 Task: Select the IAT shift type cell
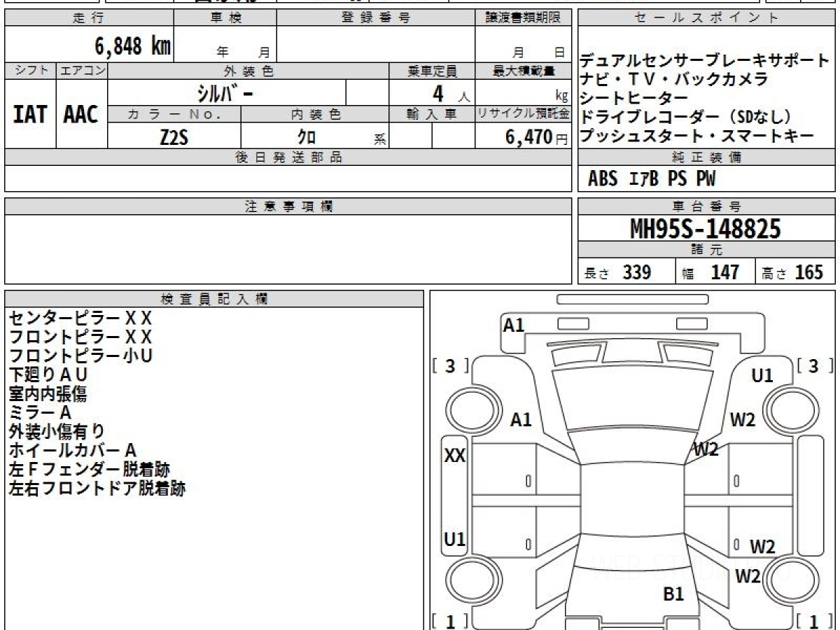[30, 114]
